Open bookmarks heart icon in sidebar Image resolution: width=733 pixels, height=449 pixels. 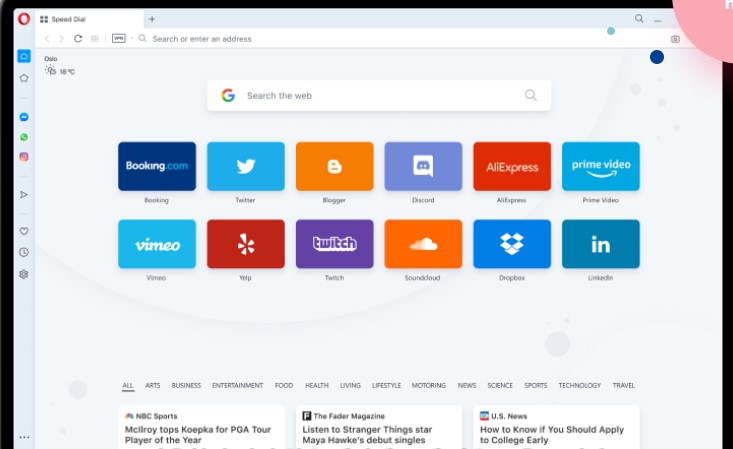(24, 231)
